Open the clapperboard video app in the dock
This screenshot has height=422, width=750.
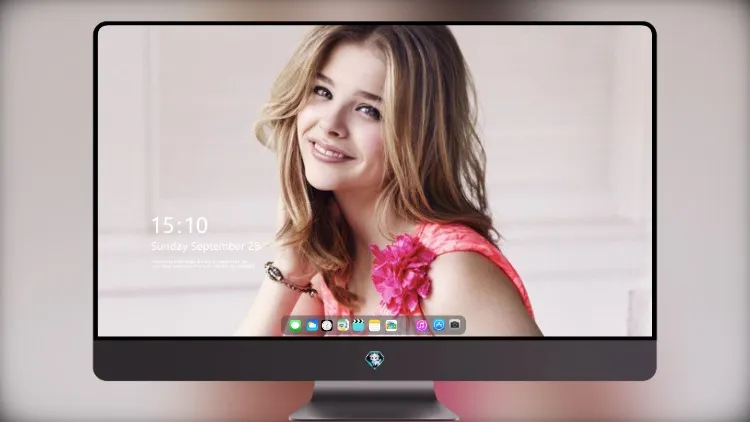[x=359, y=326]
